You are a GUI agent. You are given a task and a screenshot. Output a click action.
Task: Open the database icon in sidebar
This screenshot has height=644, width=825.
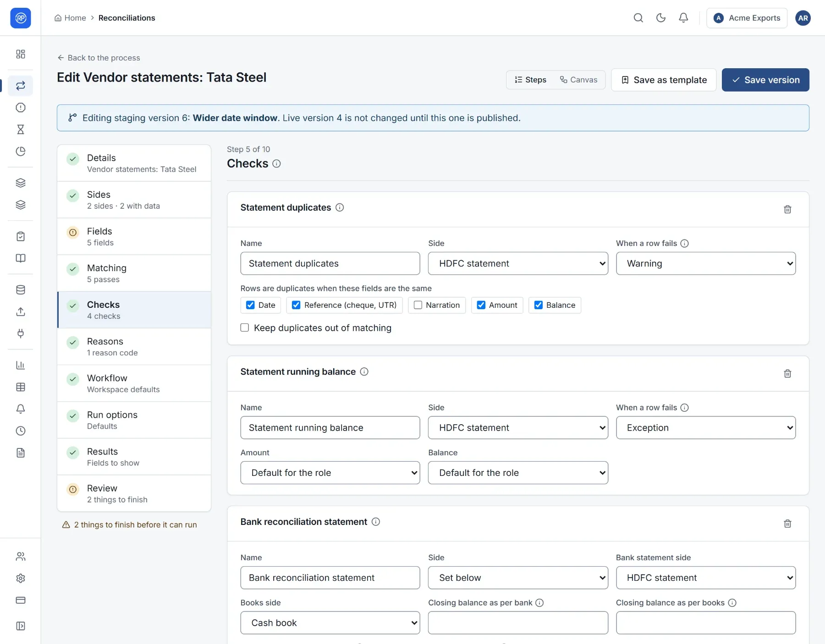point(21,290)
